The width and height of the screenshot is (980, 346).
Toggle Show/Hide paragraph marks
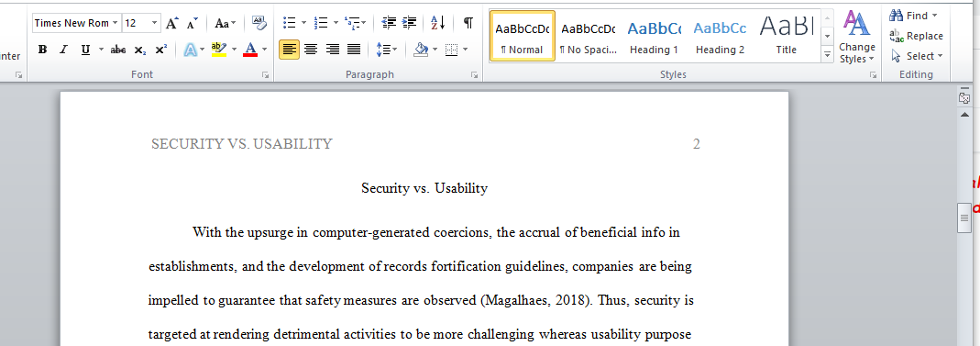pos(468,23)
